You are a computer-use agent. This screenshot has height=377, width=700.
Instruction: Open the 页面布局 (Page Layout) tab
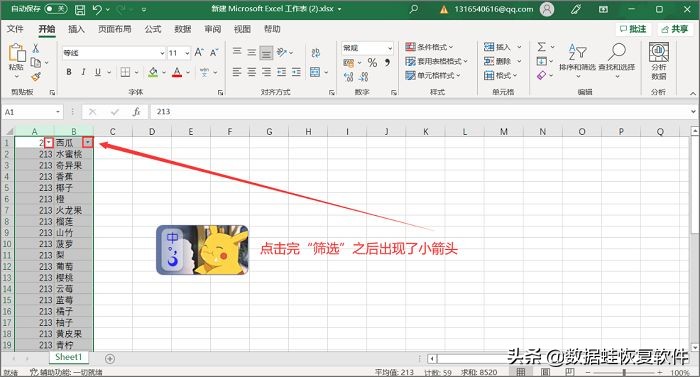[115, 29]
